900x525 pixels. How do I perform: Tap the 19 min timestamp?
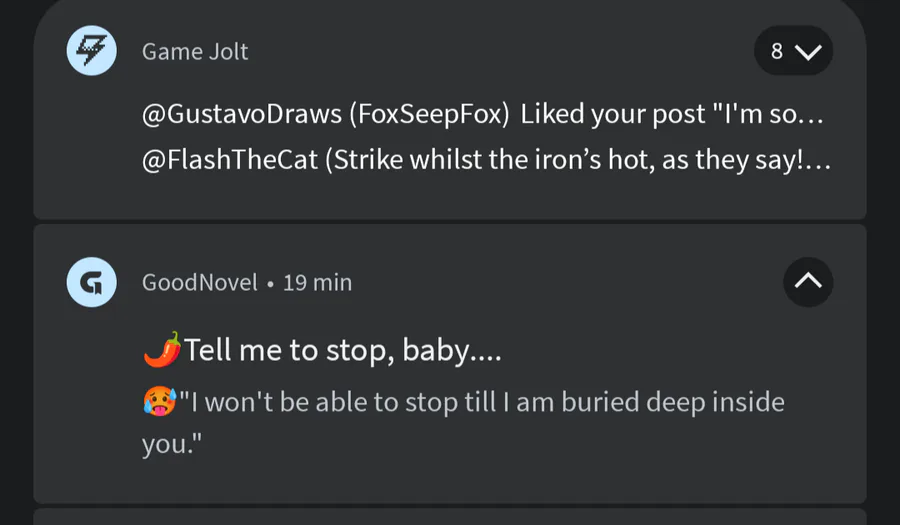point(317,282)
